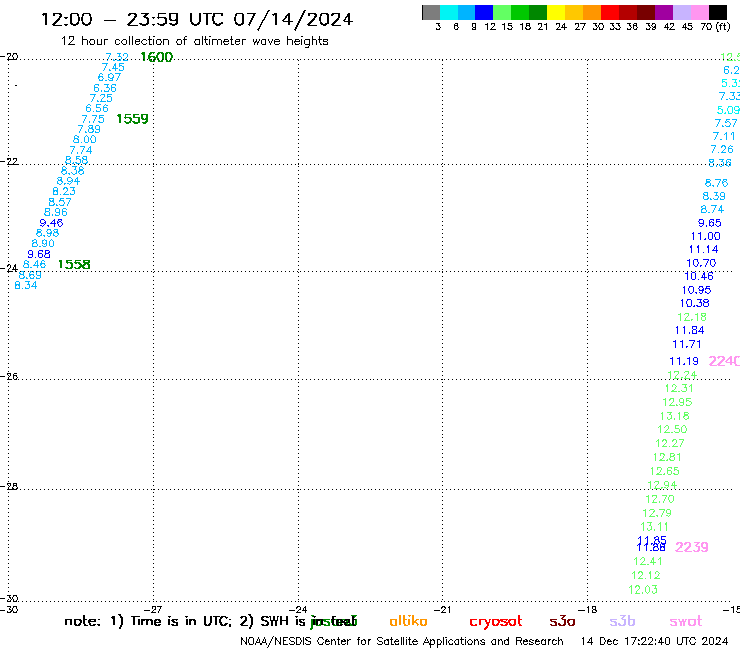Click the -26 latitude axis label

(9, 377)
